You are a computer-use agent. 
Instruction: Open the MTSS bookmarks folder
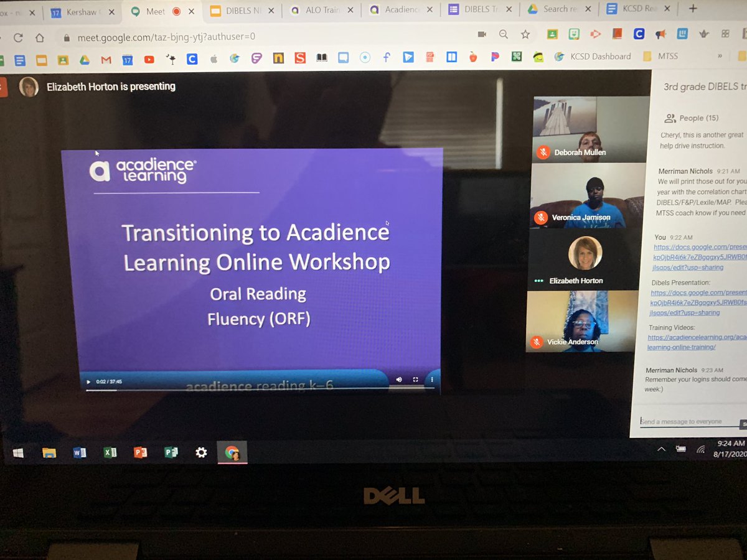coord(660,56)
